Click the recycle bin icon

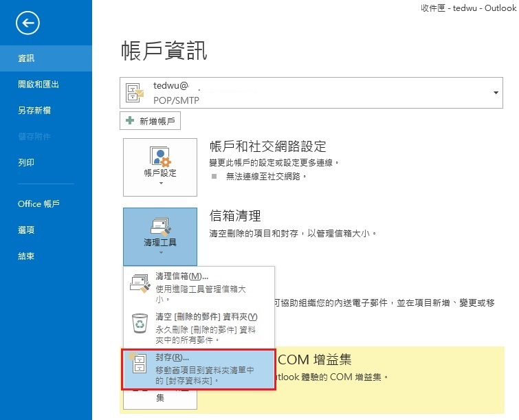pos(140,323)
